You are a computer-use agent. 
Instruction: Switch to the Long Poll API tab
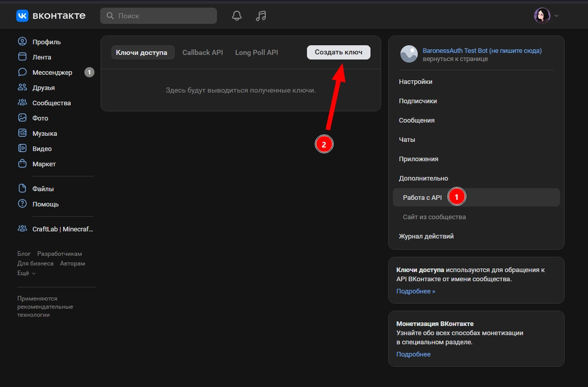[256, 52]
